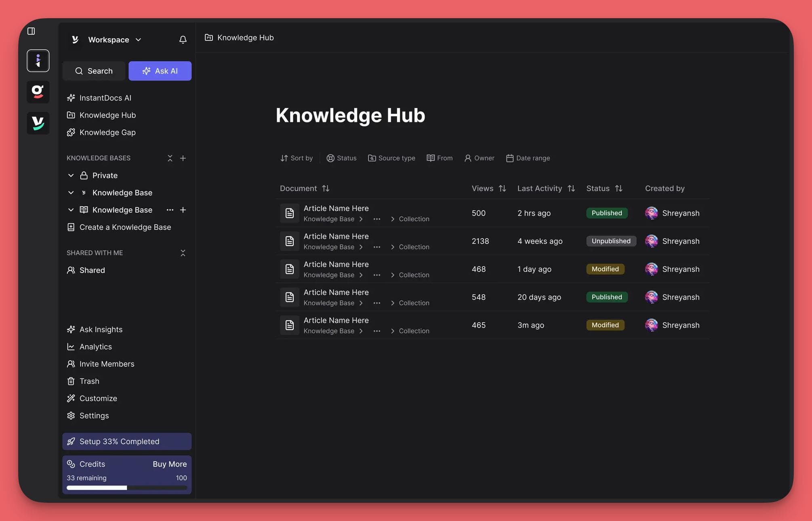Open the Workspace switcher dropdown

138,40
